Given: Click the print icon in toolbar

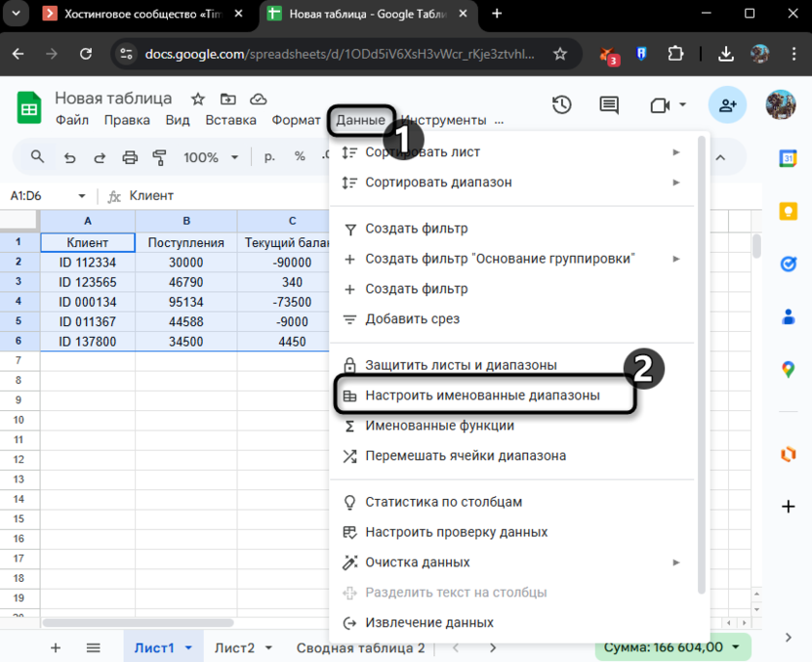Looking at the screenshot, I should point(130,157).
